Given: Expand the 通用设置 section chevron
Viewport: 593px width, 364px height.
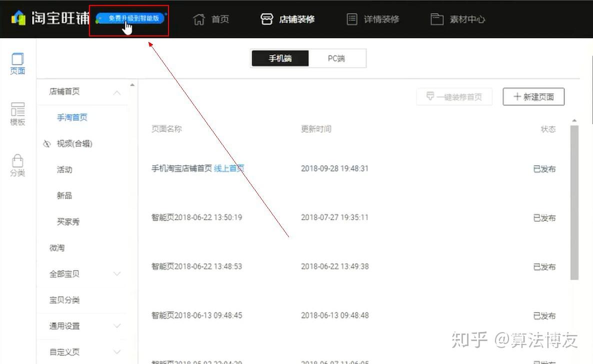Looking at the screenshot, I should coord(117,326).
